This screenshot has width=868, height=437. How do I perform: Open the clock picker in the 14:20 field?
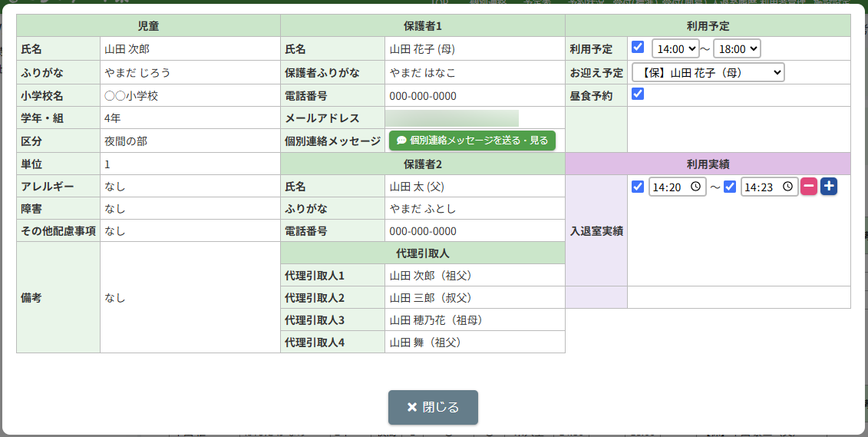[x=695, y=187]
